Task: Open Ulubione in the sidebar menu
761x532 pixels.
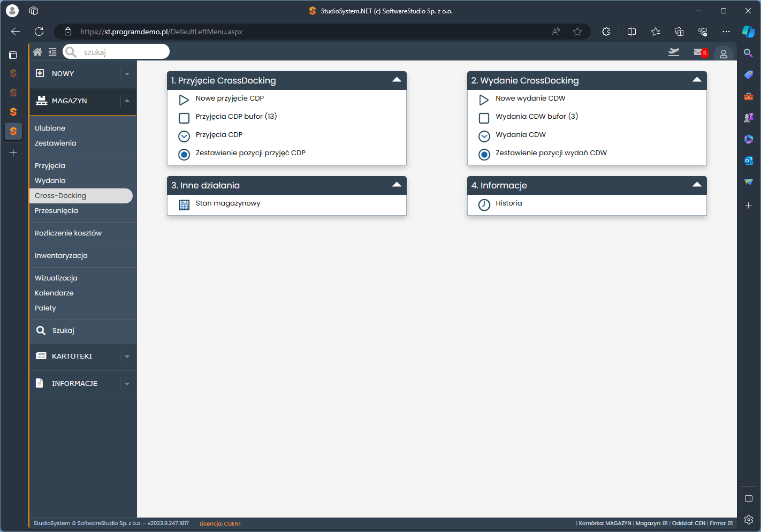Action: point(50,128)
